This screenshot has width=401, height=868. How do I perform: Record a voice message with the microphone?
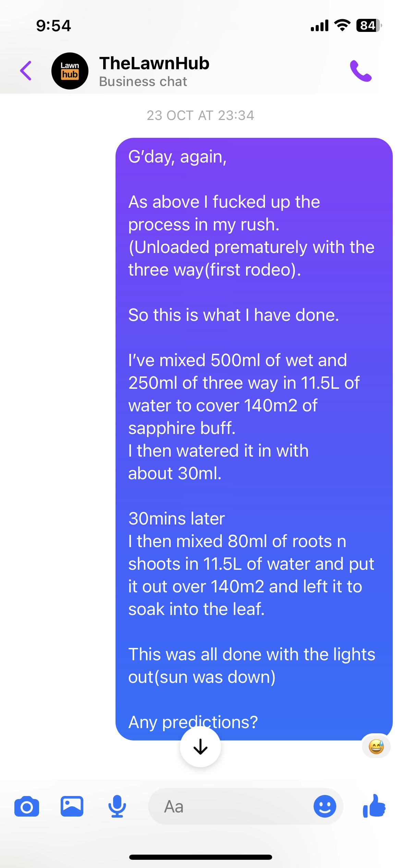117,806
